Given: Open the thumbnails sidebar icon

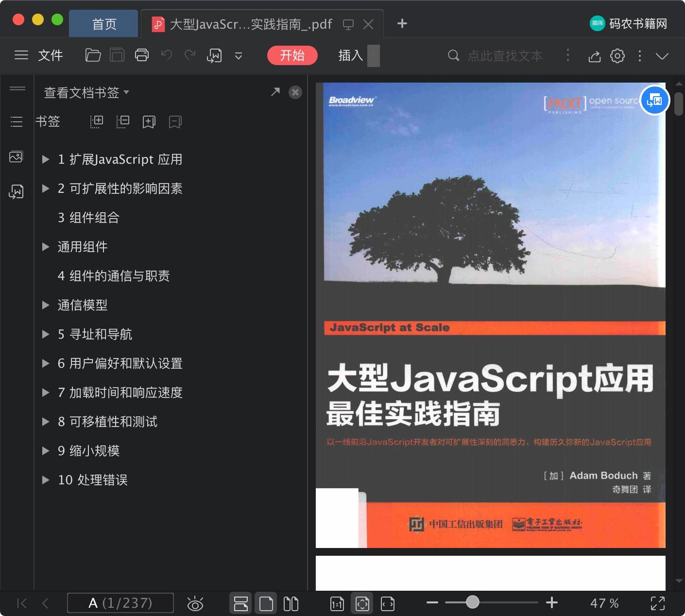Looking at the screenshot, I should click(x=16, y=157).
